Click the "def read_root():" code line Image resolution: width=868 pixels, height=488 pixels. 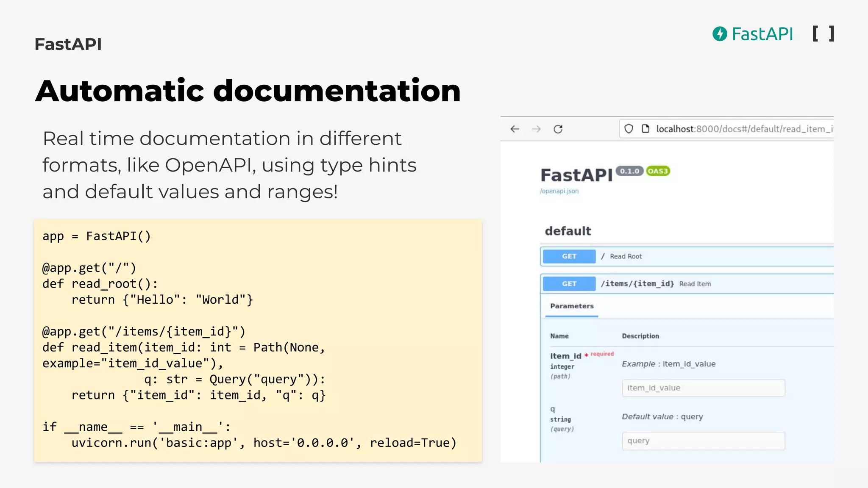click(100, 284)
